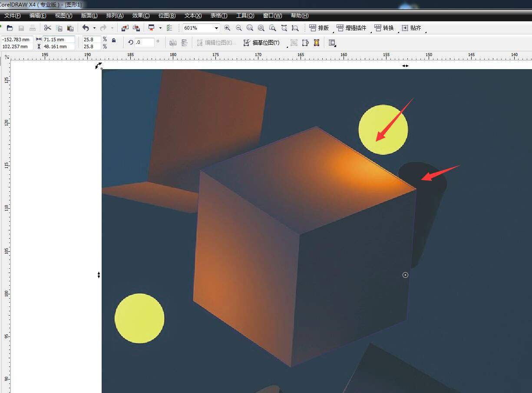Image resolution: width=532 pixels, height=393 pixels.
Task: Expand the application launcher dropdown arrow
Action: click(160, 28)
